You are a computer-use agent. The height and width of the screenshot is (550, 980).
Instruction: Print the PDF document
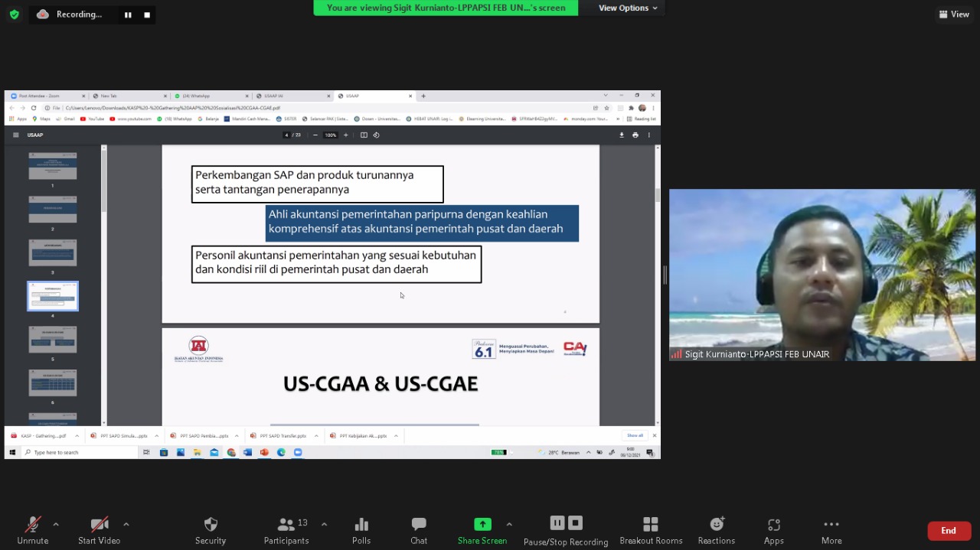pyautogui.click(x=635, y=135)
